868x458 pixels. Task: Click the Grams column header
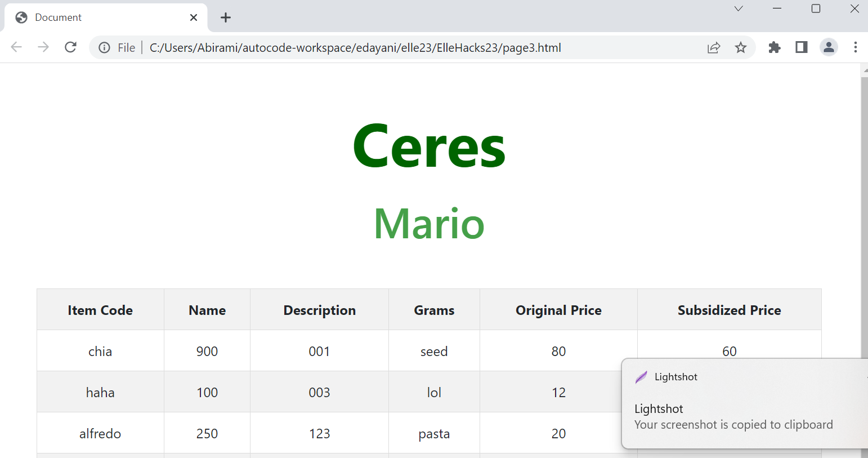[434, 310]
